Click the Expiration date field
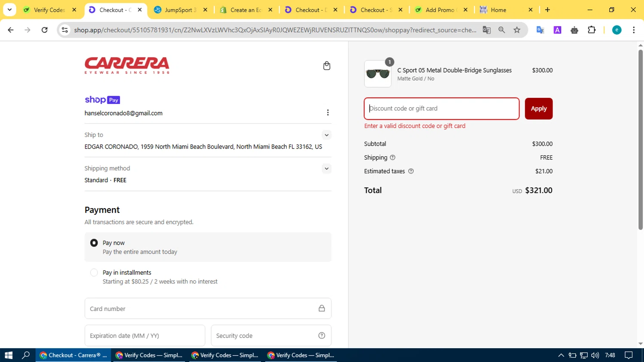 pos(145,335)
